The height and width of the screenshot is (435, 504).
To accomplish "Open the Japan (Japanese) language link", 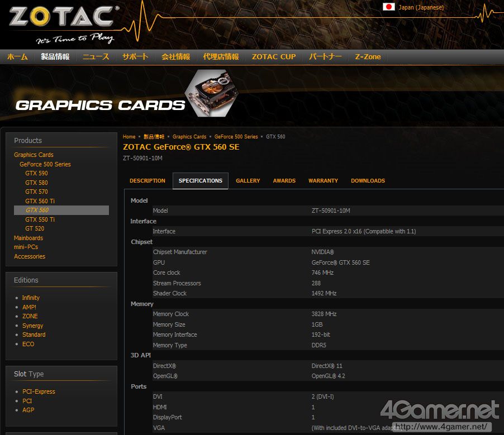I will (x=421, y=7).
